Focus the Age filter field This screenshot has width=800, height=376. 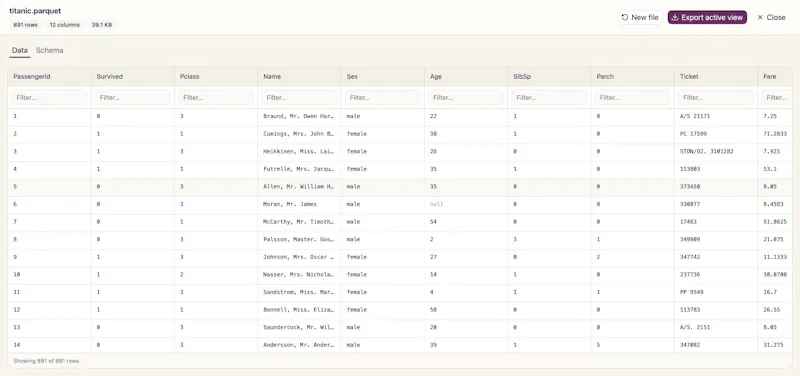[466, 97]
